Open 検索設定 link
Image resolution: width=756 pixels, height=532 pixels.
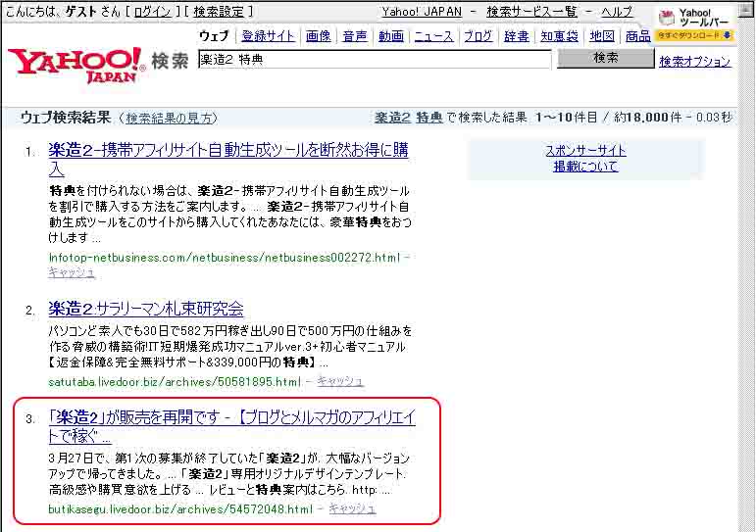coord(219,12)
